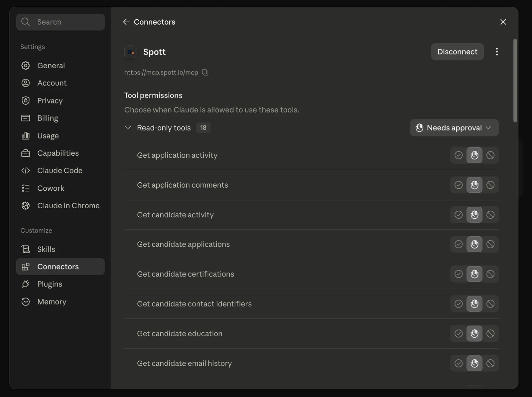Viewport: 532px width, 397px height.
Task: Select needs approval for Get candidate email history
Action: [x=474, y=363]
